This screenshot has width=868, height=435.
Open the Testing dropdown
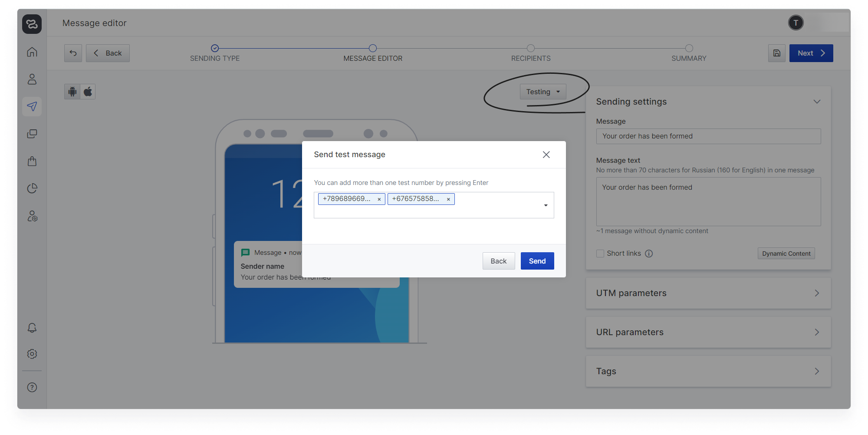[543, 92]
